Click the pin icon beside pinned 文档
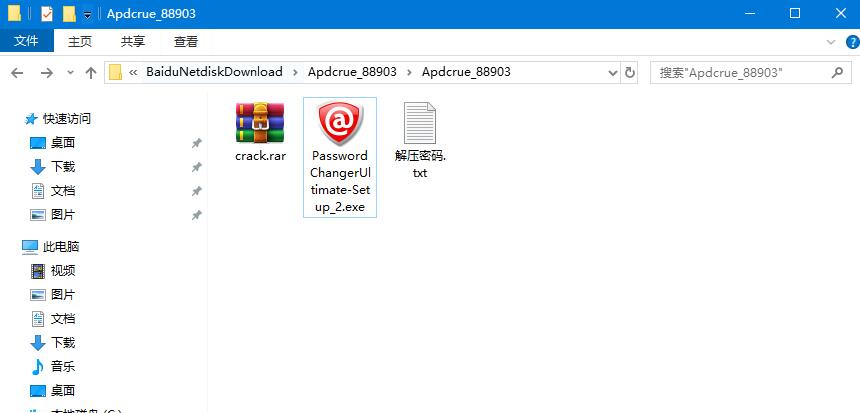860x413 pixels. tap(196, 191)
